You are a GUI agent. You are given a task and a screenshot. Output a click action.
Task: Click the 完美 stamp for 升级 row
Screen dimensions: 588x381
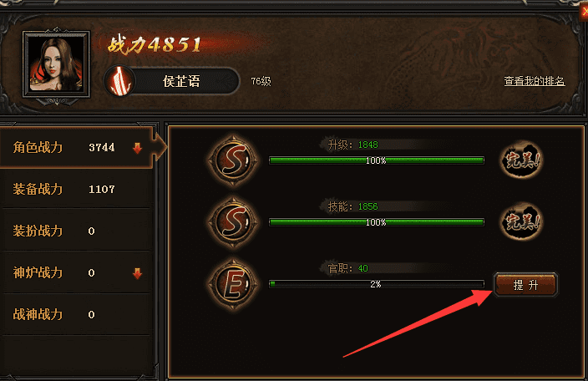pyautogui.click(x=522, y=160)
